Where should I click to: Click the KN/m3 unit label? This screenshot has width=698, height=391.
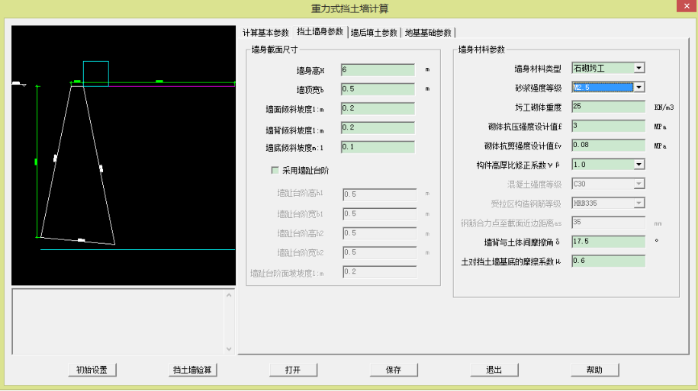[x=663, y=107]
